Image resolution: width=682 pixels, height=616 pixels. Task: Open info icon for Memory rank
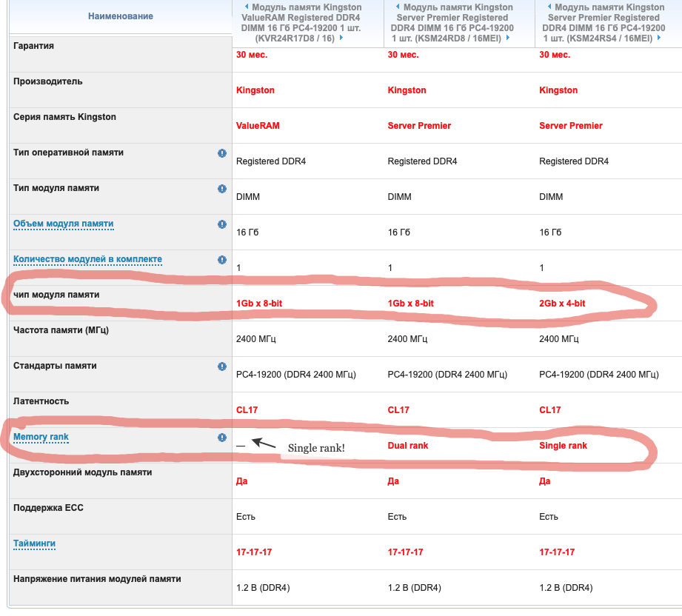pyautogui.click(x=222, y=438)
